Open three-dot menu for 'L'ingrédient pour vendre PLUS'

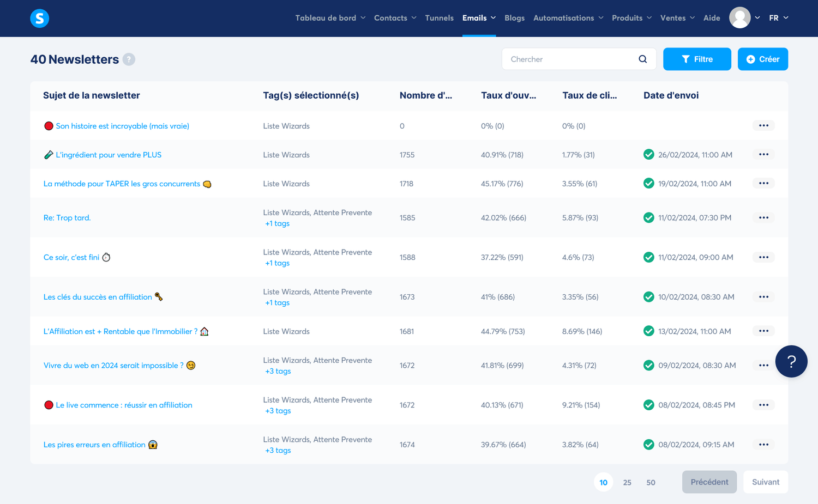click(763, 155)
